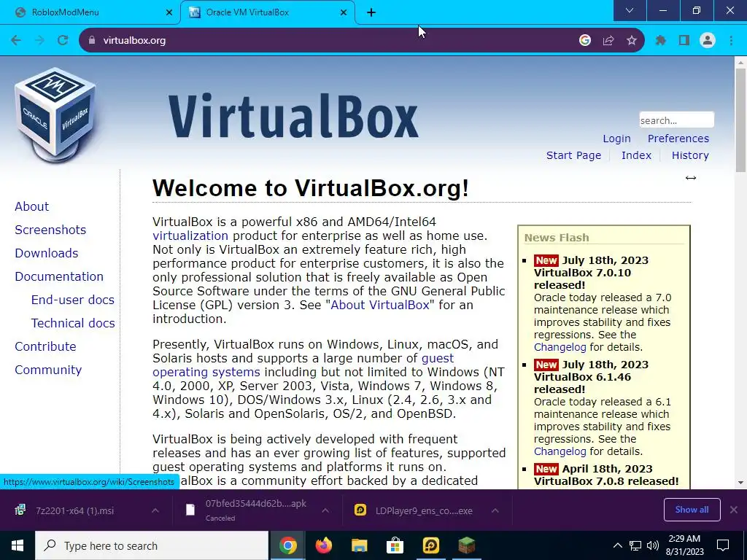Click the Login link
Image resolution: width=747 pixels, height=560 pixels.
[616, 139]
